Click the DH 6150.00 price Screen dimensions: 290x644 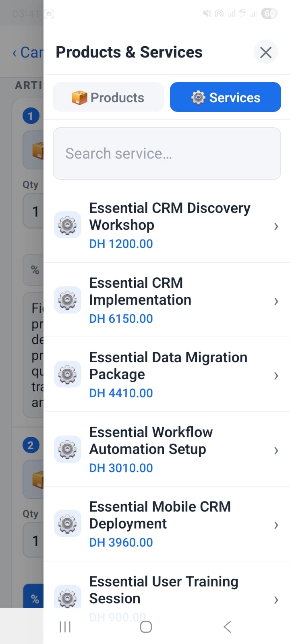(x=121, y=319)
